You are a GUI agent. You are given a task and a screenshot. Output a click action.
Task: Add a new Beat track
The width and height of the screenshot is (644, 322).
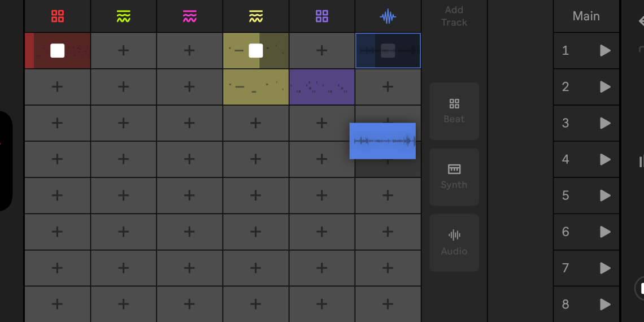[454, 111]
